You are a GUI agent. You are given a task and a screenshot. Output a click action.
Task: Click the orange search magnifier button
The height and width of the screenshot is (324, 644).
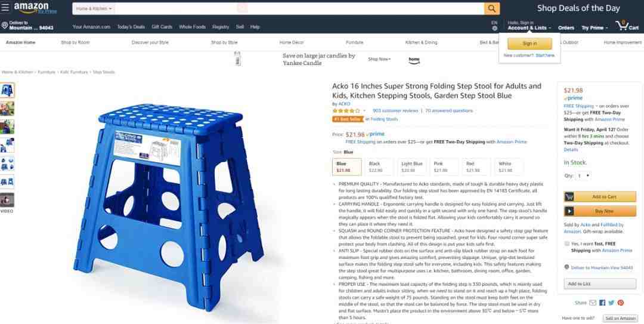(x=492, y=8)
